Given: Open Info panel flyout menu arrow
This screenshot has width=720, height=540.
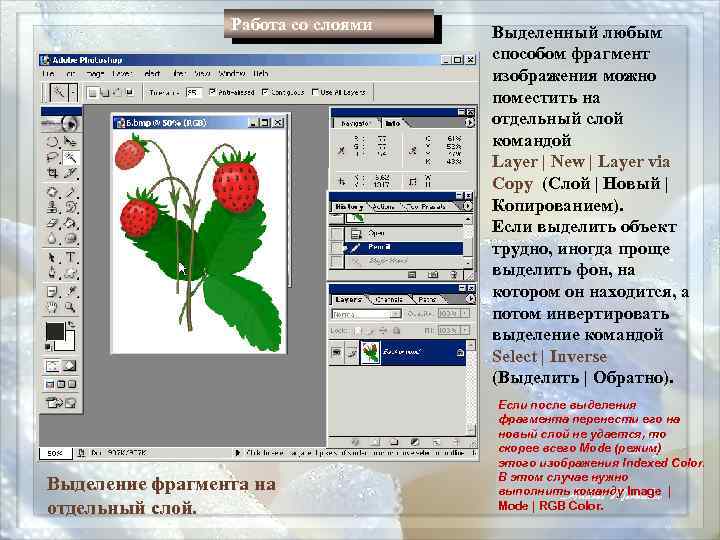Looking at the screenshot, I should point(469,123).
